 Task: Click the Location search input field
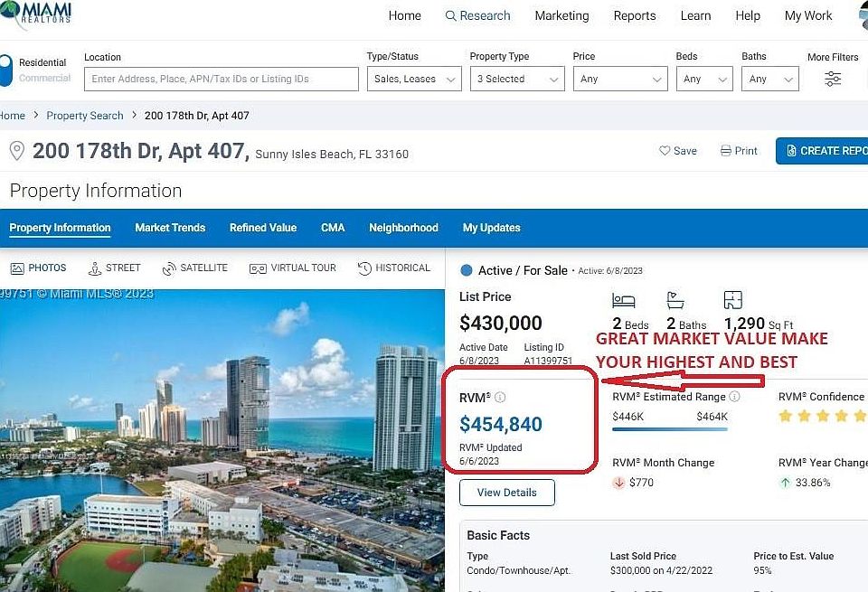[222, 79]
